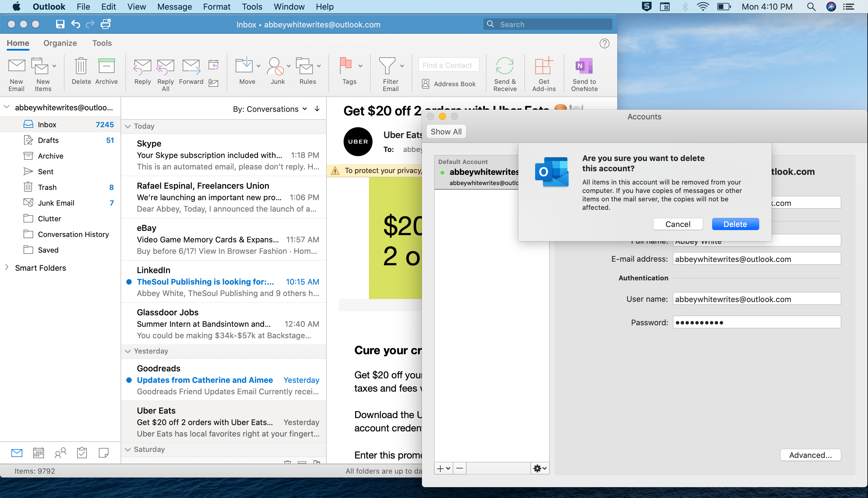This screenshot has width=868, height=498.
Task: Collapse the Today message group
Action: pos(128,126)
